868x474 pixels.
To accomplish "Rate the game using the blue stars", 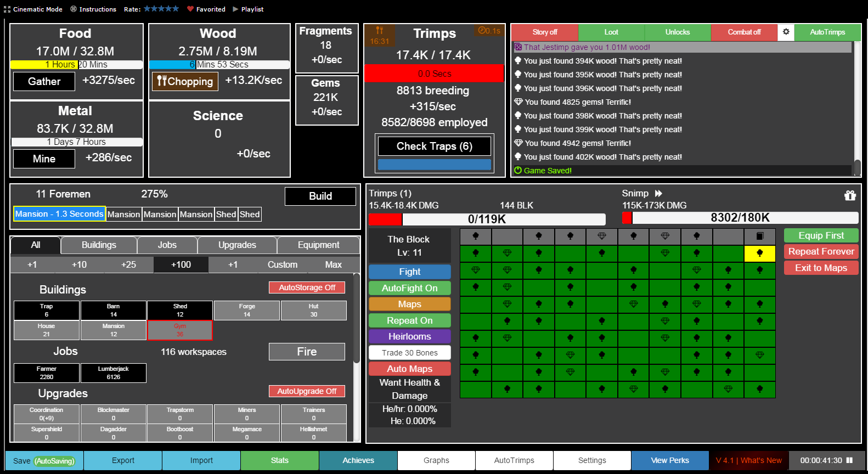I will click(x=161, y=9).
